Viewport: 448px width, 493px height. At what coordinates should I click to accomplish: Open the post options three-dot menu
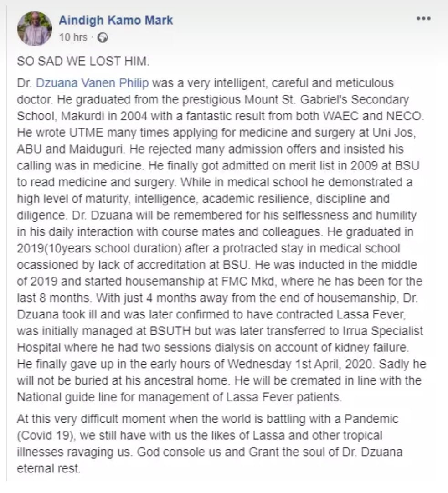pos(423,19)
